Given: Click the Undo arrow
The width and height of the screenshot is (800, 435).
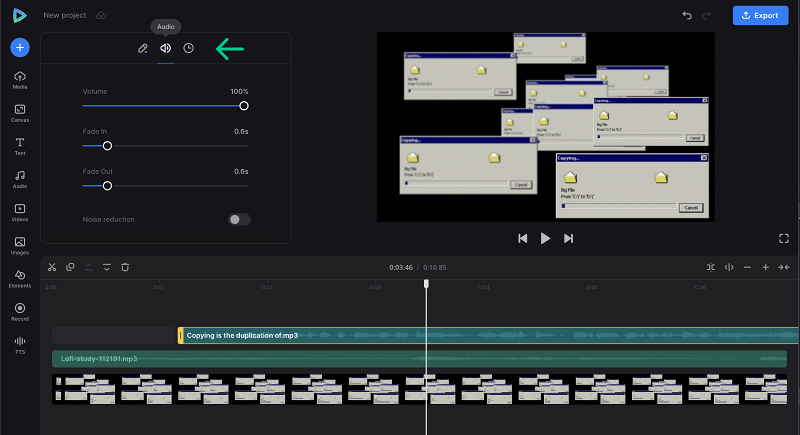Looking at the screenshot, I should tap(687, 15).
